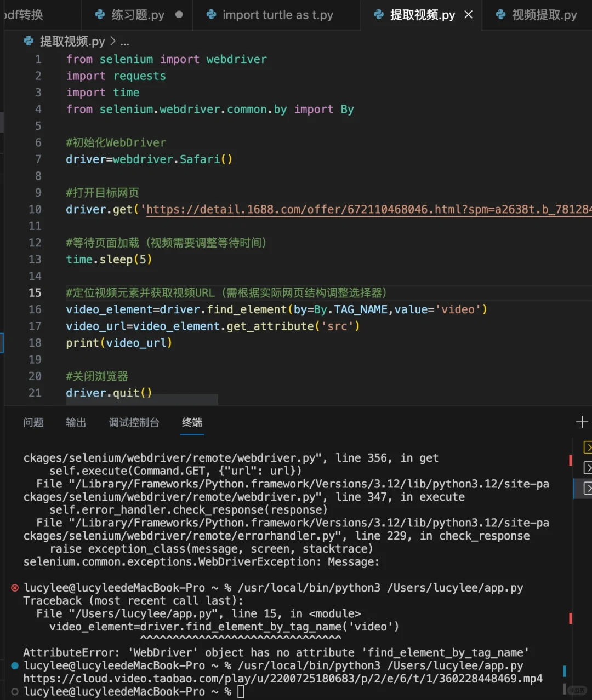The width and height of the screenshot is (592, 700).
Task: Select the Python icon on 视频提取.py tab
Action: [x=500, y=15]
